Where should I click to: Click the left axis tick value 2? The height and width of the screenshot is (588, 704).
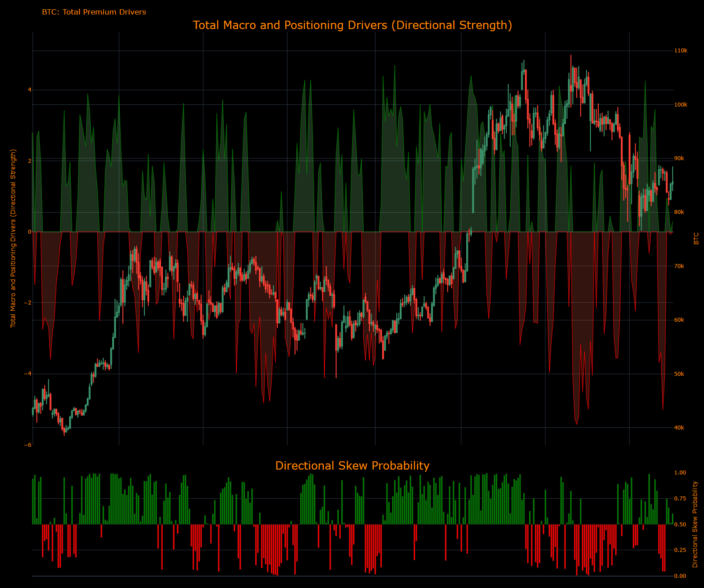click(x=29, y=161)
